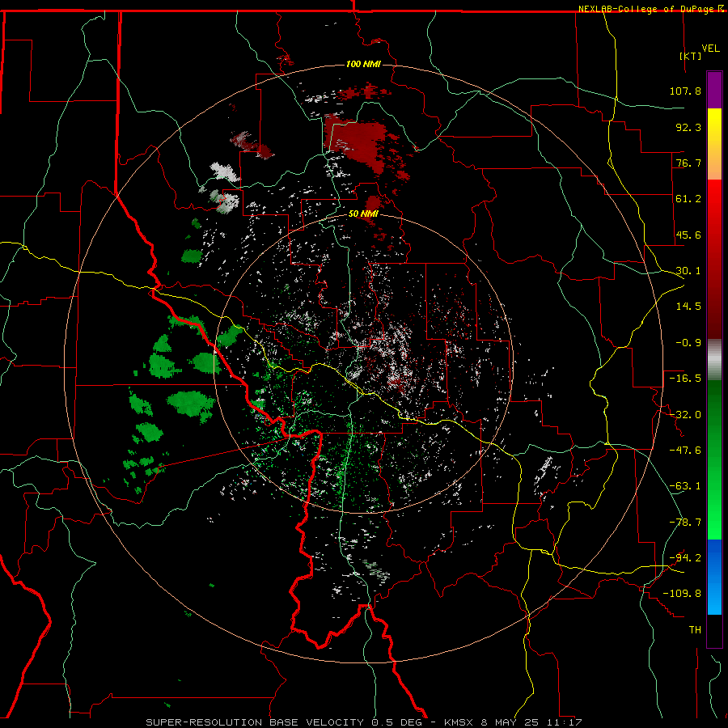Image resolution: width=728 pixels, height=728 pixels.
Task: Select the 107.8 legend value
Action: click(685, 91)
